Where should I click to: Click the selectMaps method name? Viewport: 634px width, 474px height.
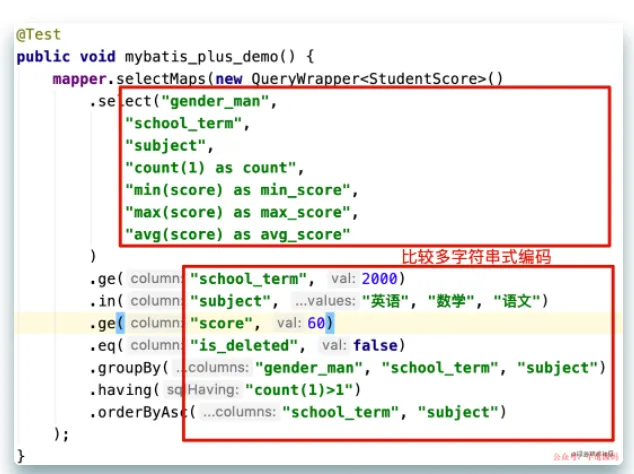tap(161, 79)
